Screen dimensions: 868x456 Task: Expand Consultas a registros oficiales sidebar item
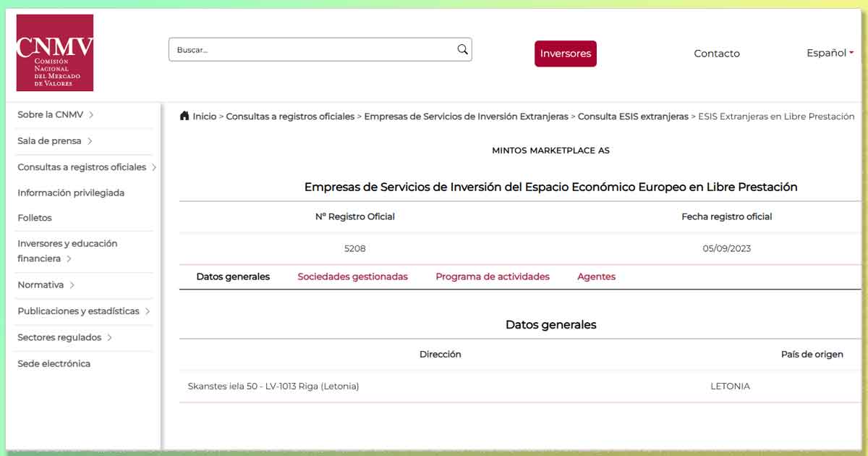coord(87,167)
